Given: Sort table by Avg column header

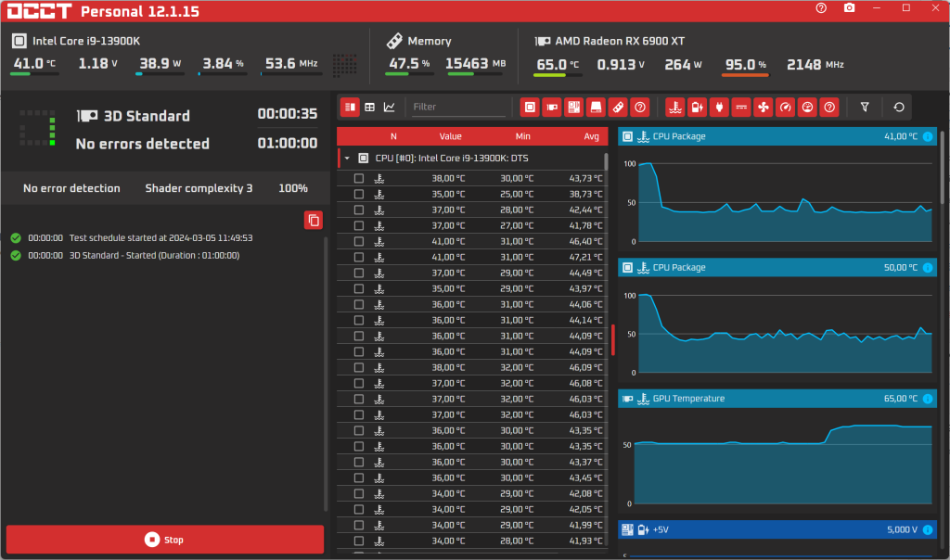Looking at the screenshot, I should click(591, 137).
